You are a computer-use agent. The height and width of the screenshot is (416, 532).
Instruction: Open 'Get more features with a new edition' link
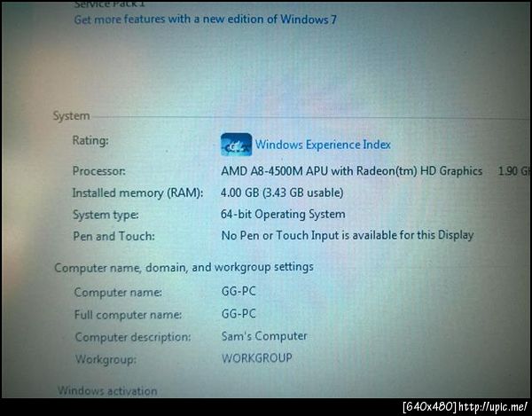point(206,20)
